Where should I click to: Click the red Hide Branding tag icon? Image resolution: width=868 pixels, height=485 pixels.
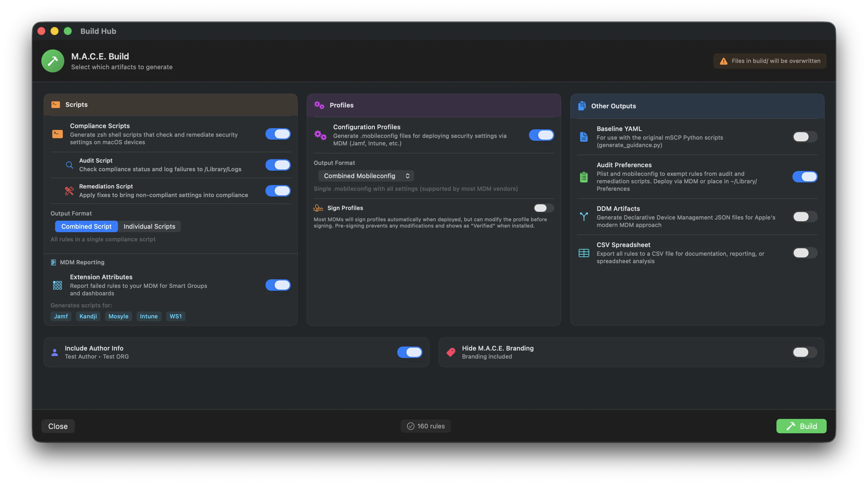point(451,352)
